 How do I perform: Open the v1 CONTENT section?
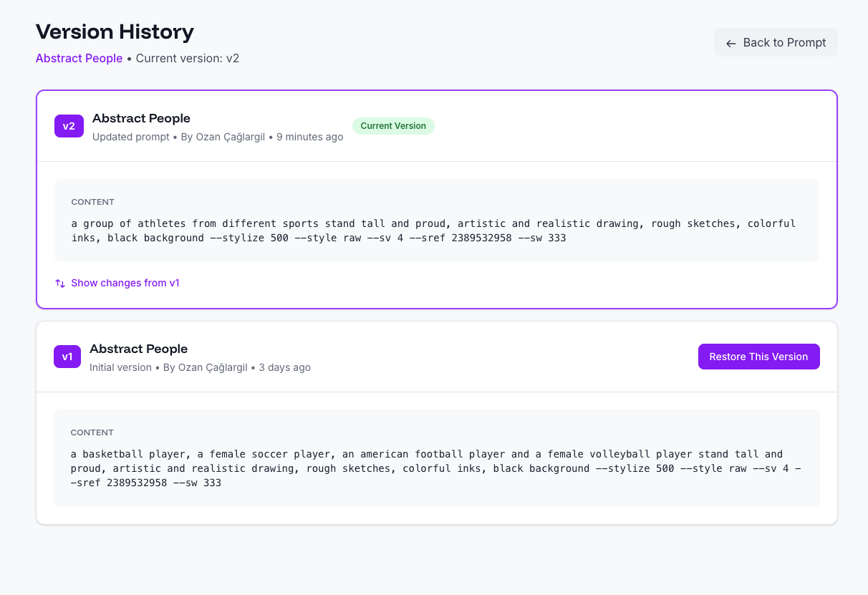click(x=92, y=432)
